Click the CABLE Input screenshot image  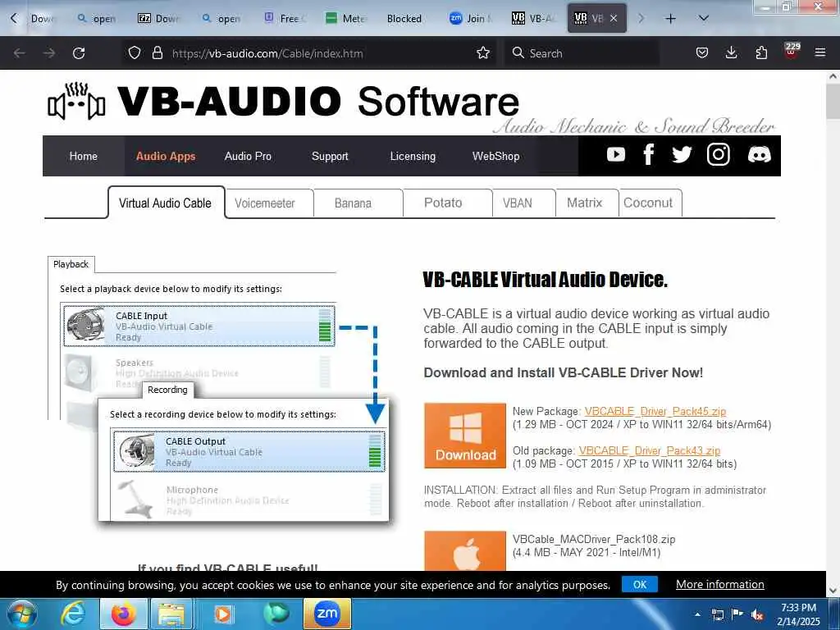199,326
